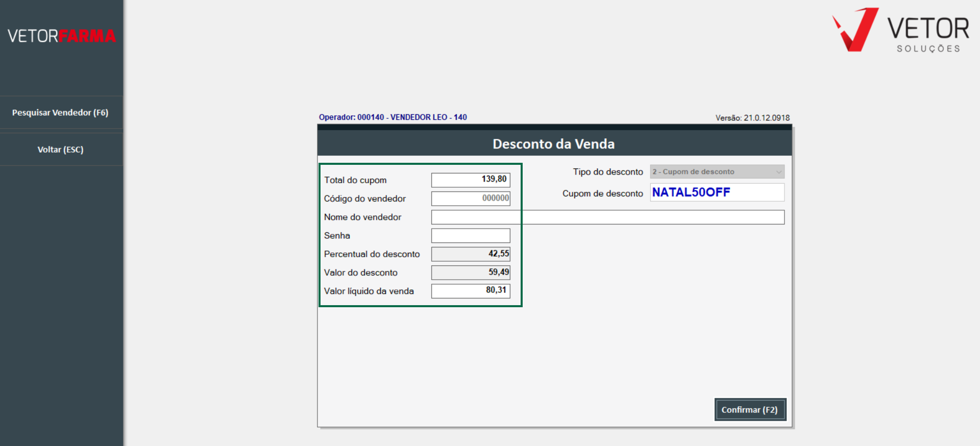
Task: Click Voltar (ESC) in sidebar
Action: 60,150
